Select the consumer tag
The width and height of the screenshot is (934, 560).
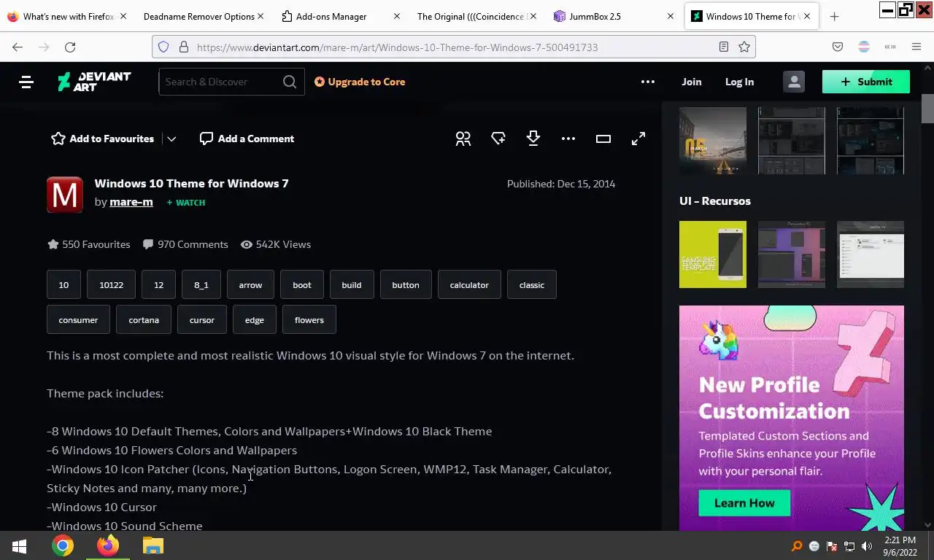pyautogui.click(x=78, y=320)
